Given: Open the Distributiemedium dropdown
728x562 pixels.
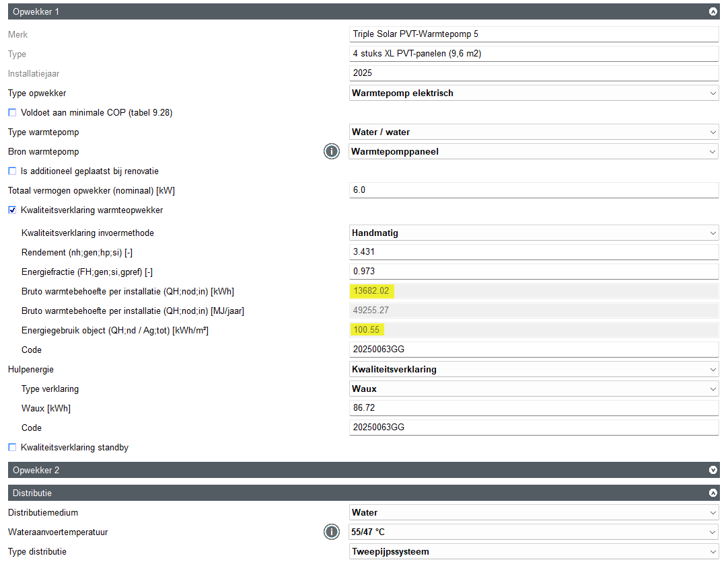Looking at the screenshot, I should [x=534, y=513].
